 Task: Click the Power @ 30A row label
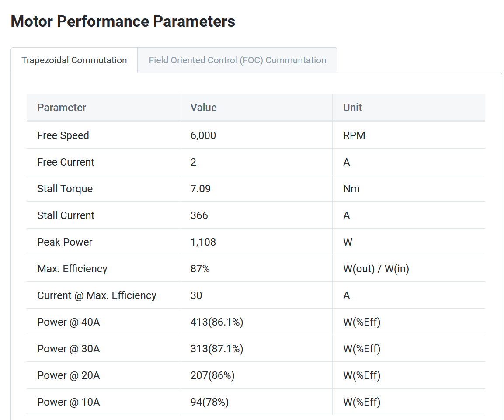(69, 349)
